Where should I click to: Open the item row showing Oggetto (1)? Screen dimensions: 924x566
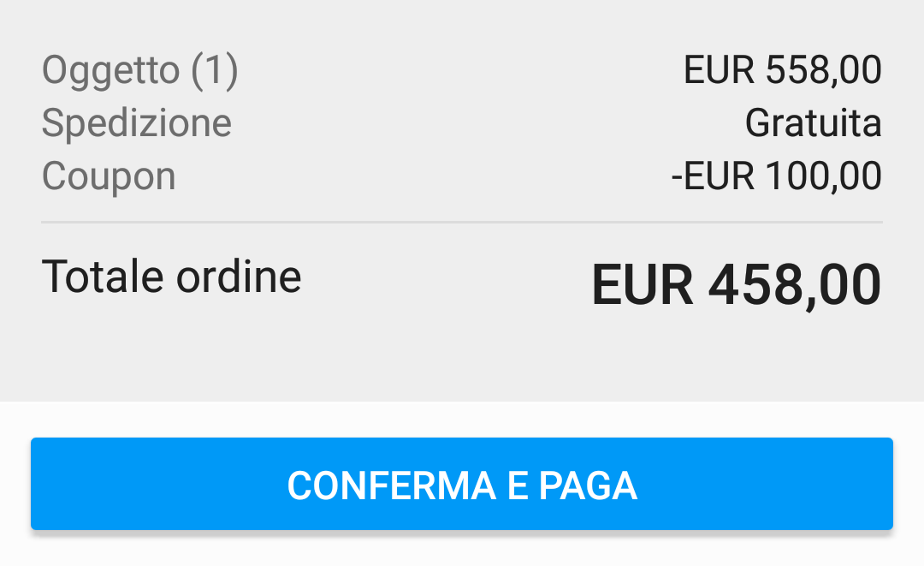point(462,71)
